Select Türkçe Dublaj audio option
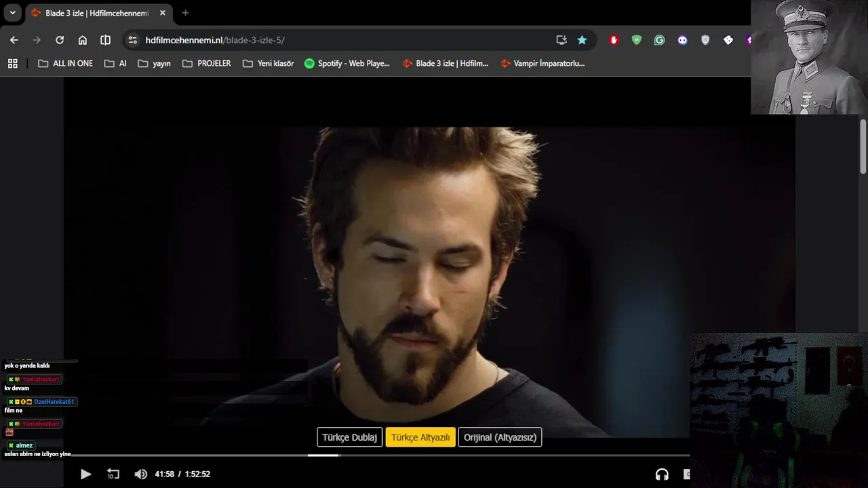Viewport: 868px width, 488px height. 350,437
